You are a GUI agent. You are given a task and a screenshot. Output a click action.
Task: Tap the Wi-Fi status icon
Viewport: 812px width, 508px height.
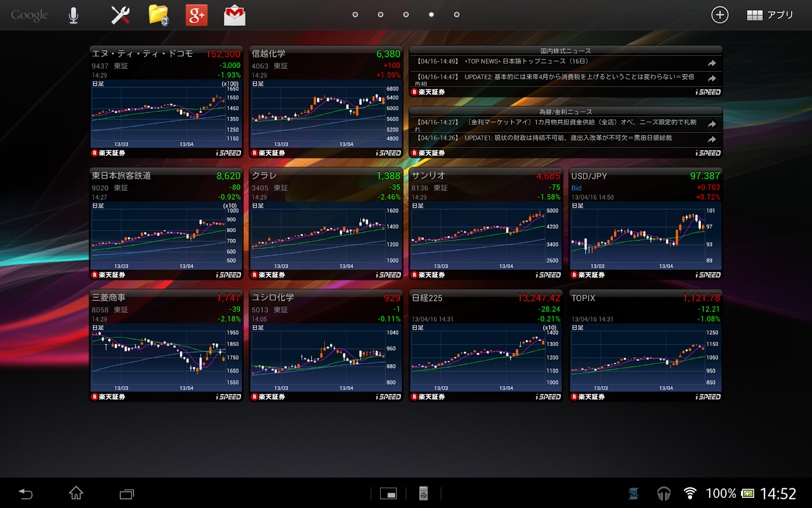tap(690, 493)
